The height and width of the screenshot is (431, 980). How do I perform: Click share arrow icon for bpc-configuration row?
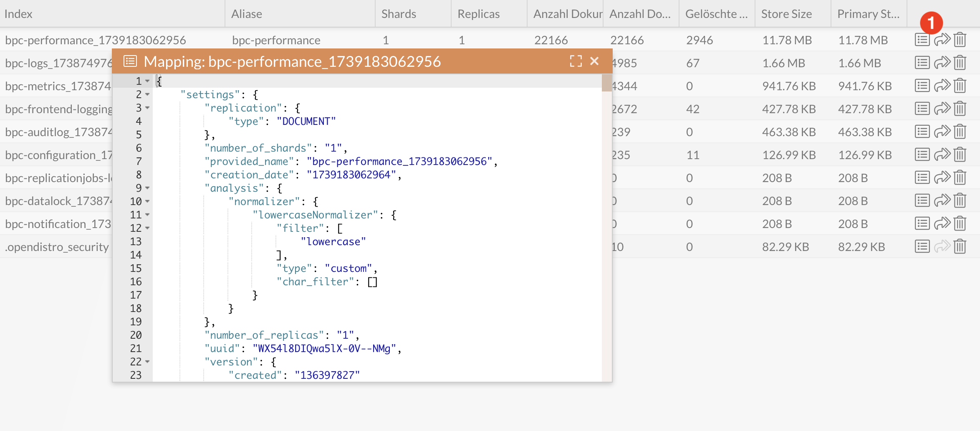[942, 155]
